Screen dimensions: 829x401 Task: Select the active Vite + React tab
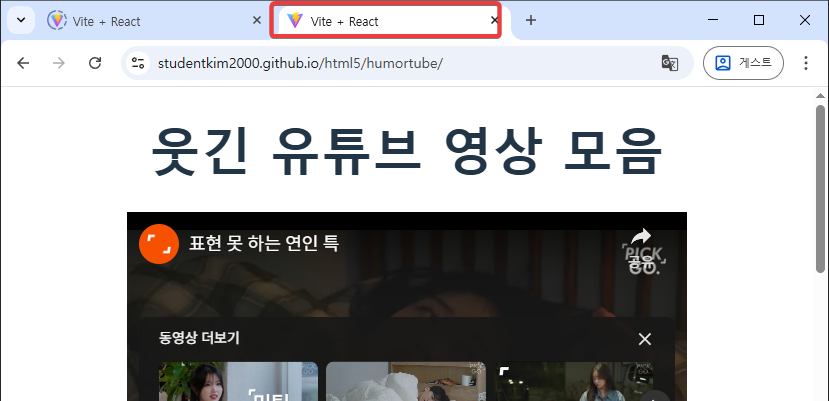380,21
